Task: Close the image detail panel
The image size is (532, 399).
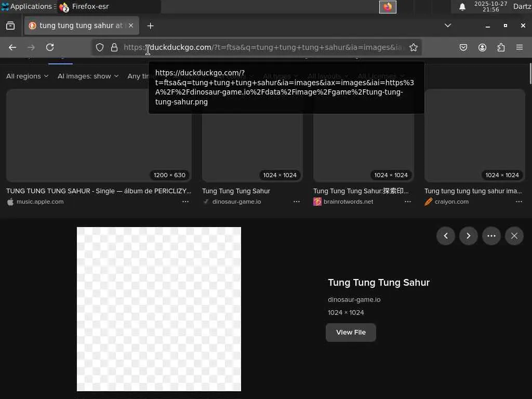Action: coord(514,236)
